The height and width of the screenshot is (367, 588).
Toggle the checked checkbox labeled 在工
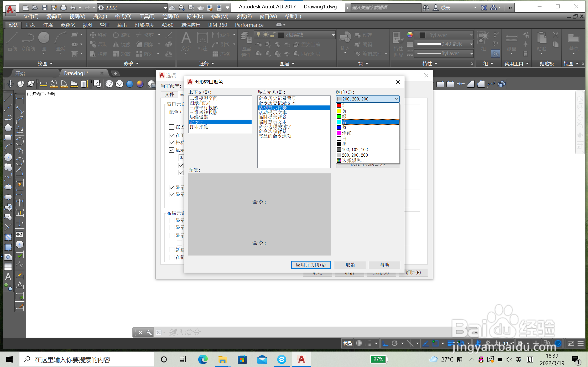pyautogui.click(x=172, y=135)
